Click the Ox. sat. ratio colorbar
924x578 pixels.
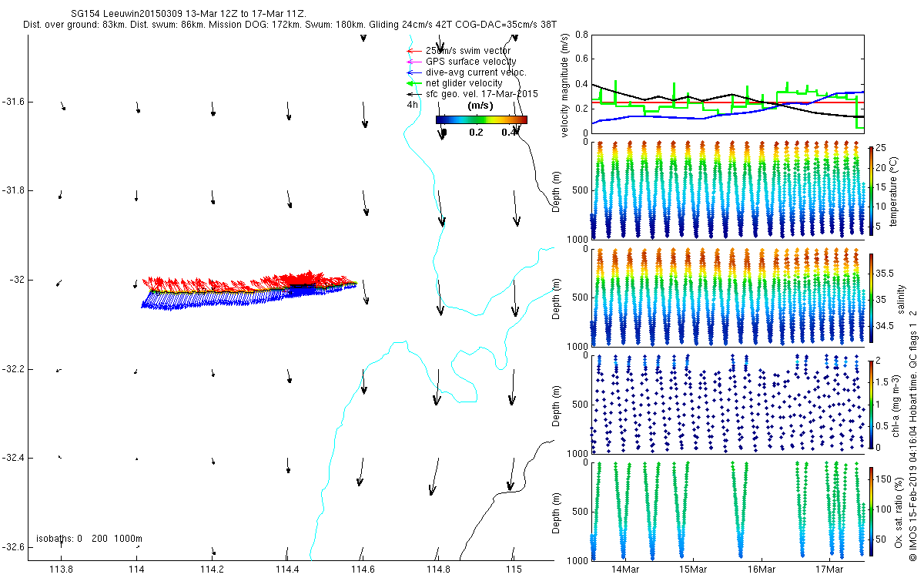click(x=871, y=511)
